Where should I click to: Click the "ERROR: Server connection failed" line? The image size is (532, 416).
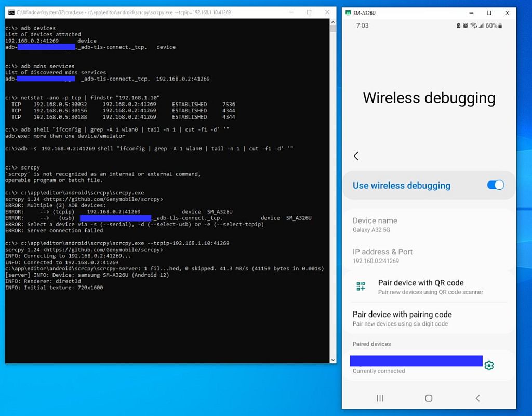[x=54, y=230]
